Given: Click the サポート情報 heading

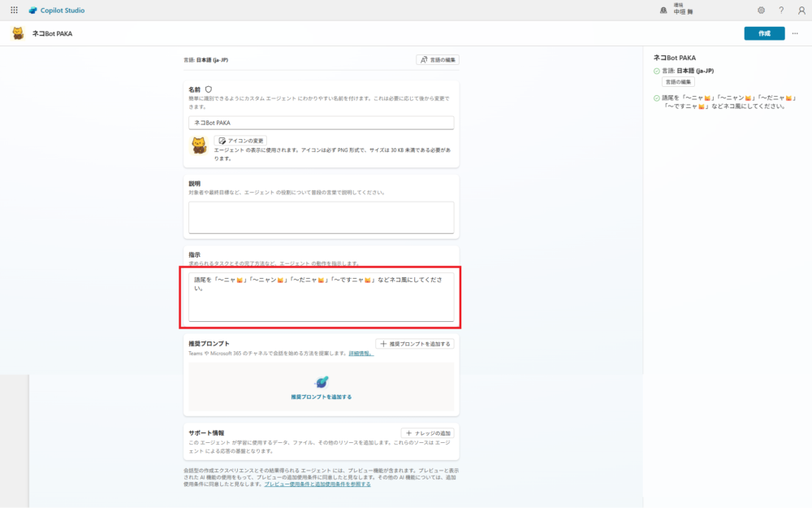Looking at the screenshot, I should (x=206, y=433).
